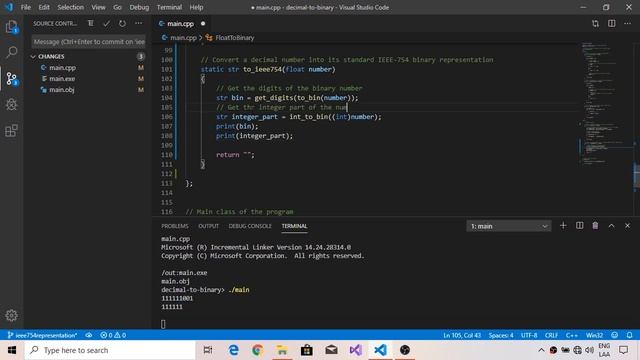640x360 pixels.
Task: Open changes compare icon in editor toolbar
Action: point(596,24)
